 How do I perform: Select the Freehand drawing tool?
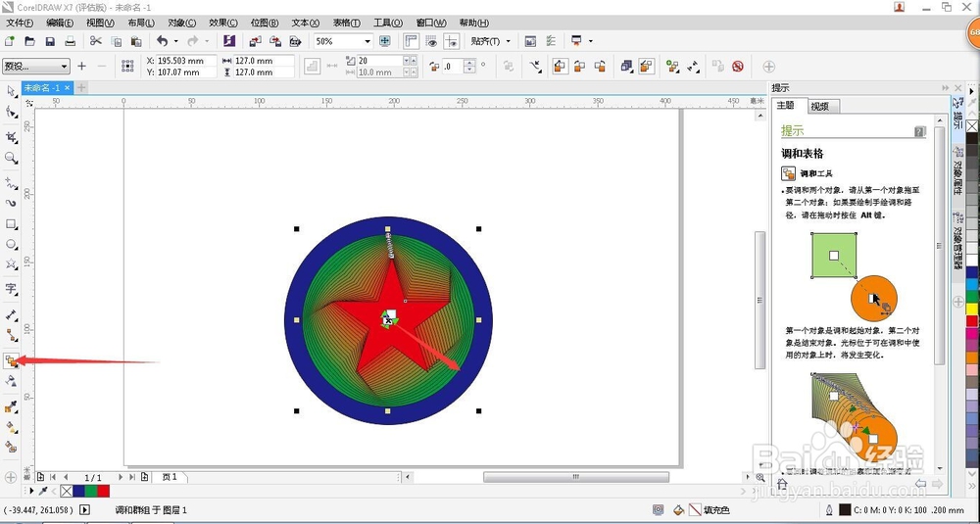click(x=11, y=183)
